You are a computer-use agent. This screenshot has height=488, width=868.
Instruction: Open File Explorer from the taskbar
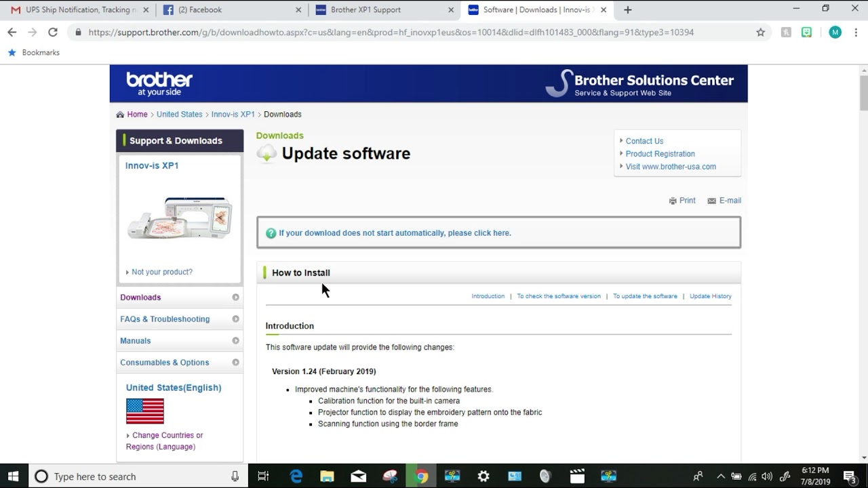(x=327, y=476)
